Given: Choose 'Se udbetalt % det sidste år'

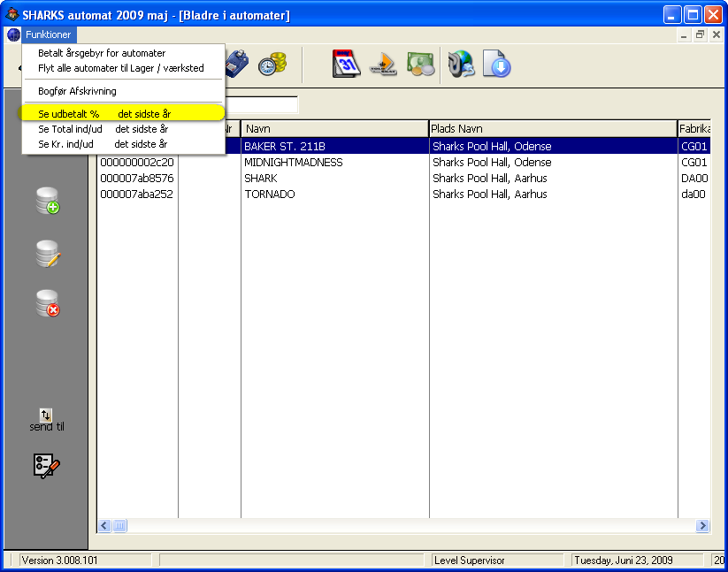Looking at the screenshot, I should 104,114.
